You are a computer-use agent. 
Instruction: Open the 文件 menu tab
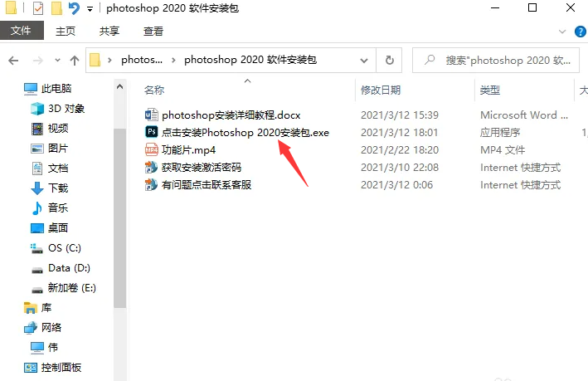[x=22, y=31]
